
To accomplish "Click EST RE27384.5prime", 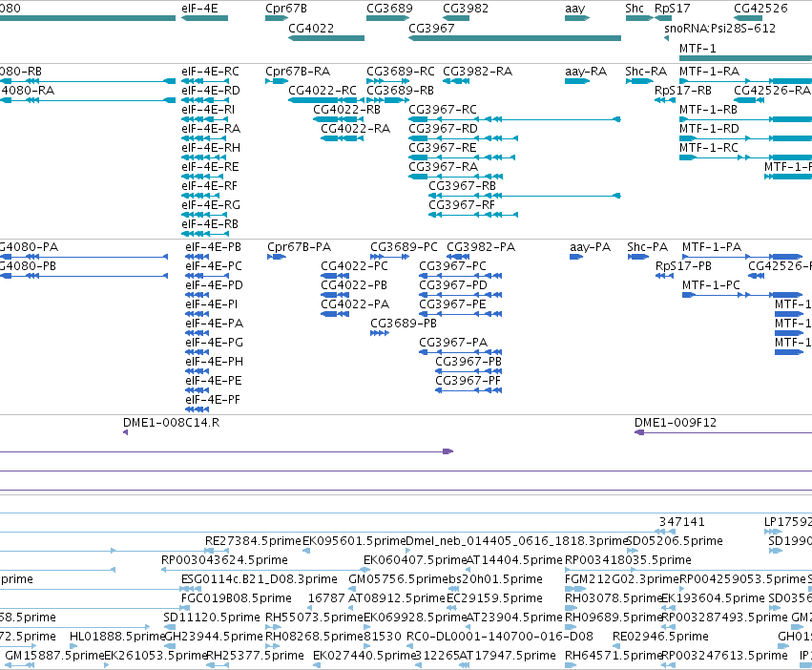I will point(253,541).
